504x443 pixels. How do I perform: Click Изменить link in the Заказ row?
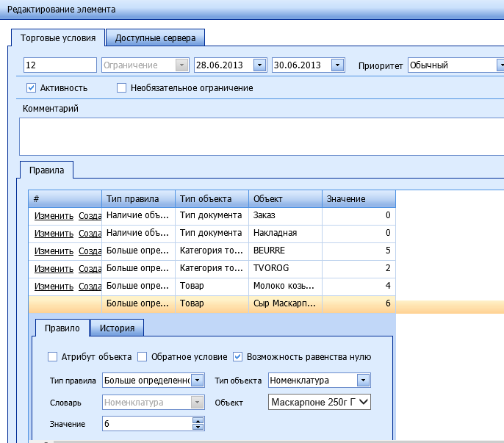(x=54, y=216)
